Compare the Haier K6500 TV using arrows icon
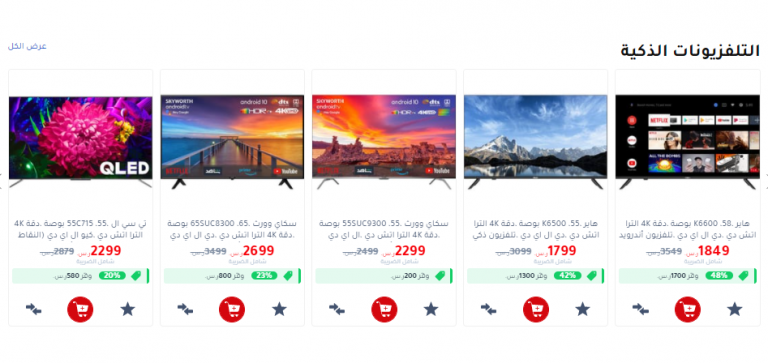The width and height of the screenshot is (768, 363). [488, 309]
